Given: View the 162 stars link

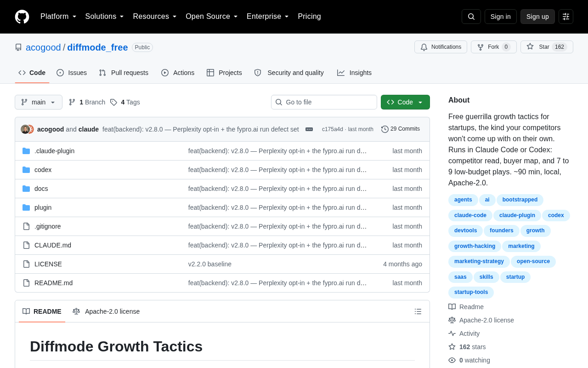Looking at the screenshot, I should pos(467,347).
